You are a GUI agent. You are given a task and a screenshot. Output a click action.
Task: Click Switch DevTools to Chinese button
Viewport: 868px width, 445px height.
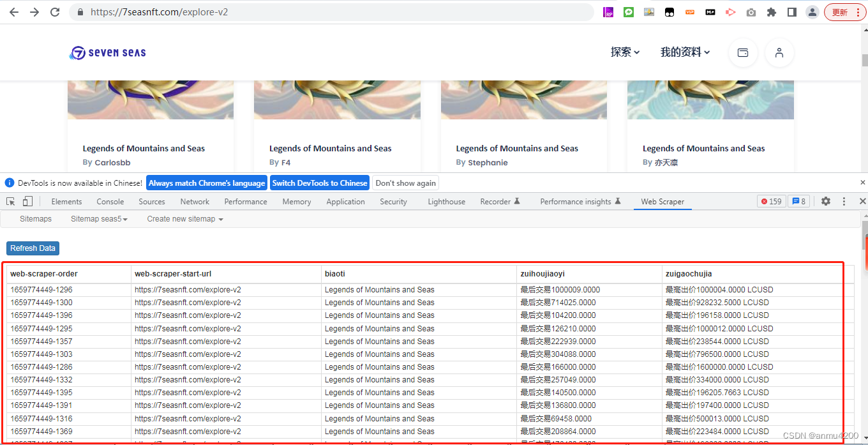(x=320, y=183)
